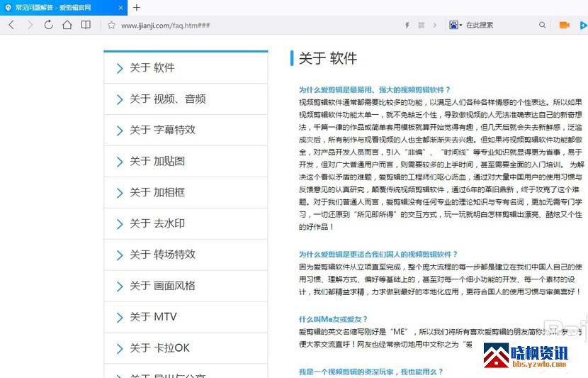Expand chevron beside 关于 加相框
This screenshot has width=588, height=378.
click(x=120, y=193)
